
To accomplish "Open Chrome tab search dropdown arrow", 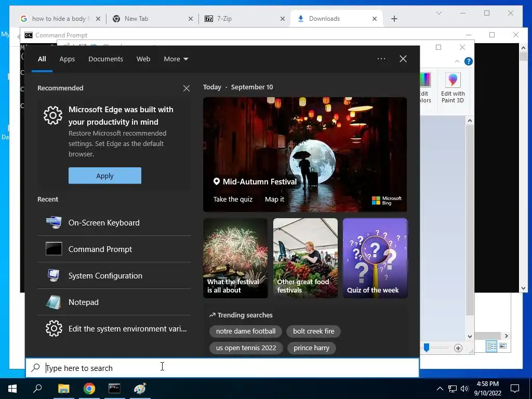I will pyautogui.click(x=438, y=13).
